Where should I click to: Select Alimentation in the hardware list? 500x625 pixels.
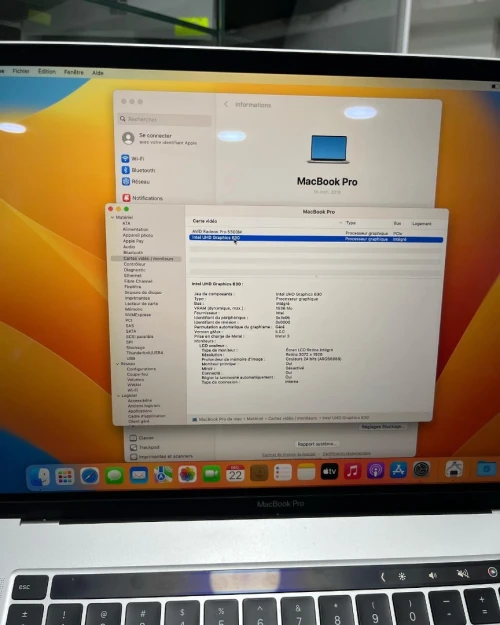[136, 229]
